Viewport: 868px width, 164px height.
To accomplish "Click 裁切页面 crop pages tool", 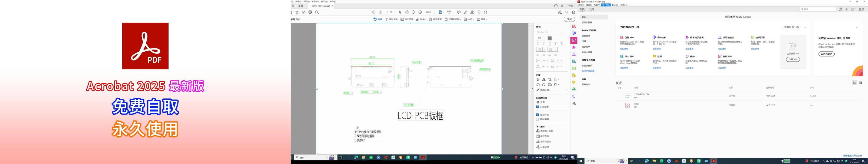I will pos(435,19).
